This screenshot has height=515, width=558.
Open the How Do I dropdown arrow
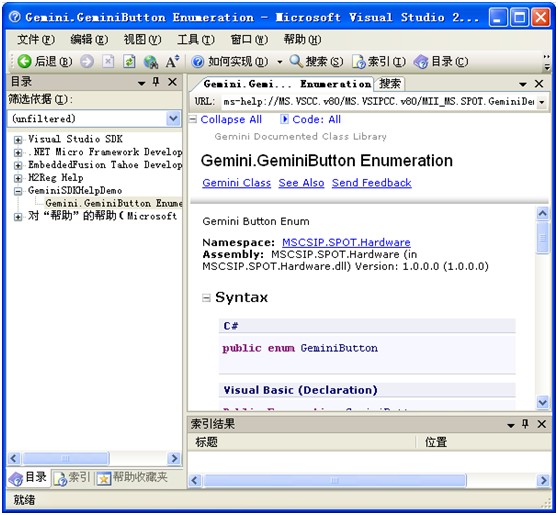point(280,62)
